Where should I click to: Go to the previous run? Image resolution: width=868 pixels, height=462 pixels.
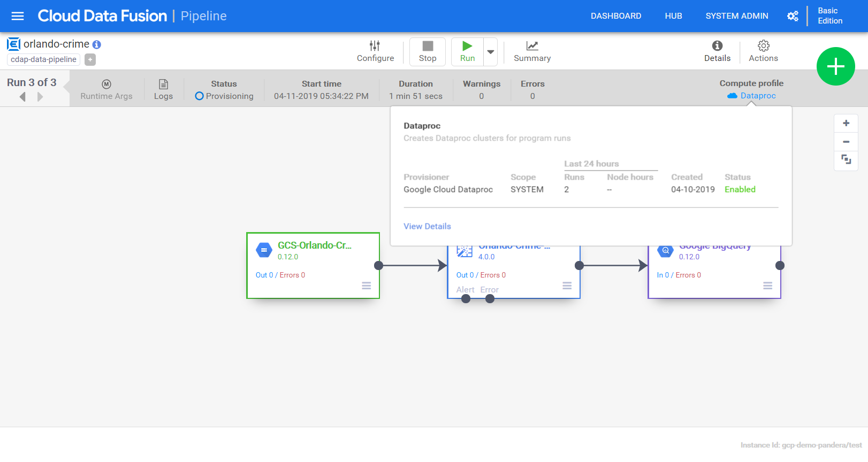(22, 97)
